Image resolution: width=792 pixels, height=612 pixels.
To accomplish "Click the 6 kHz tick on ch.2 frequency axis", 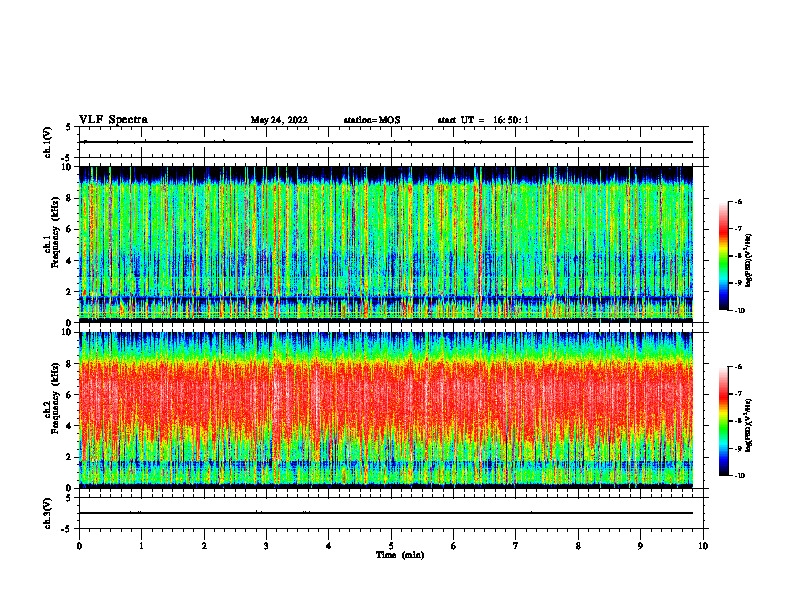I will 70,395.
